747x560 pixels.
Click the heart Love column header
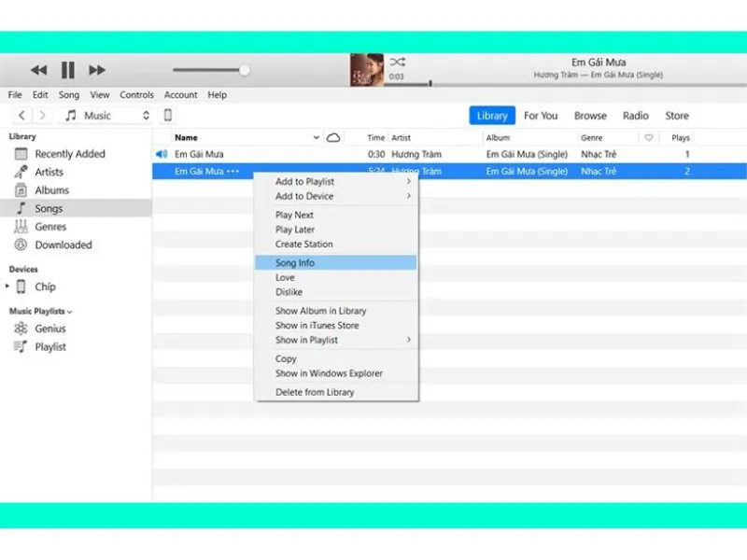(x=649, y=137)
